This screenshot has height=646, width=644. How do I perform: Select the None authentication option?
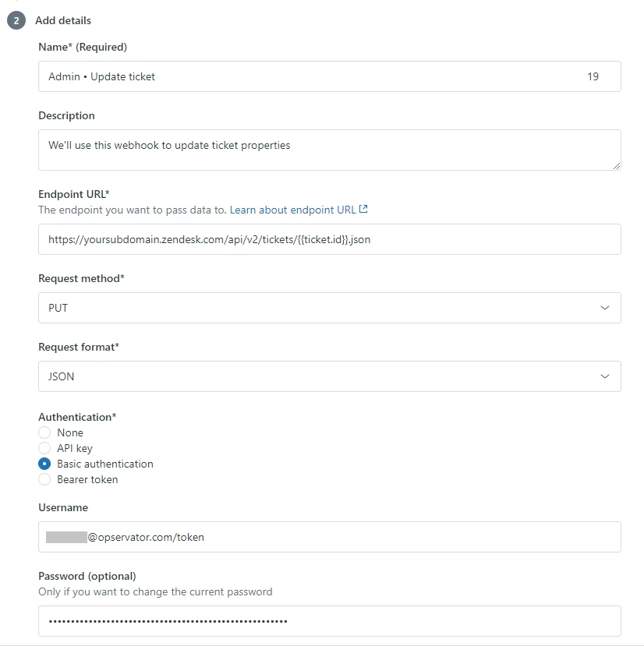(44, 432)
